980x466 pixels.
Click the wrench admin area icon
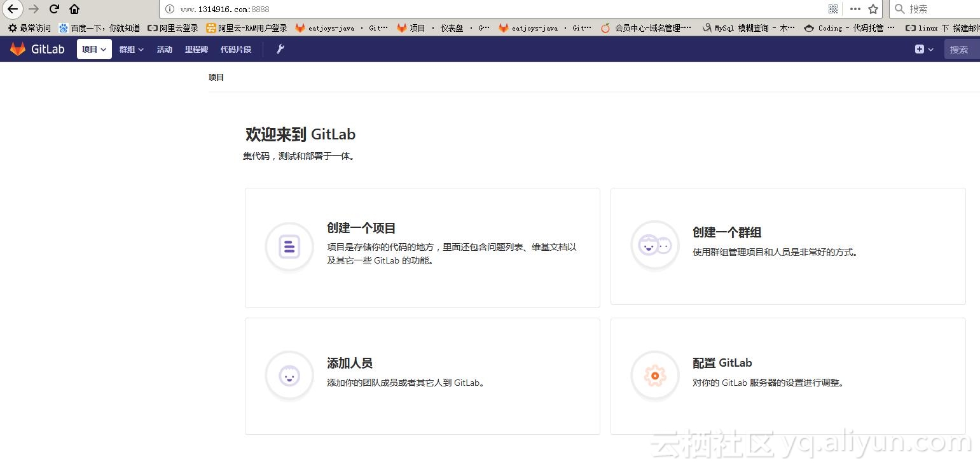280,48
